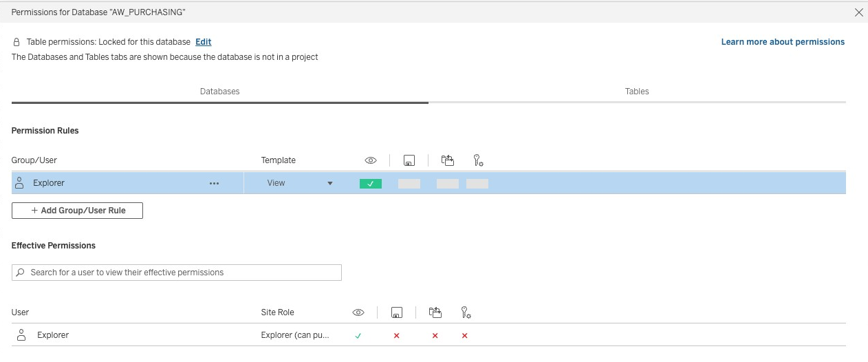Click the Move icon in Permission Rules header
Viewport: 868px width, 362px height.
[x=448, y=160]
